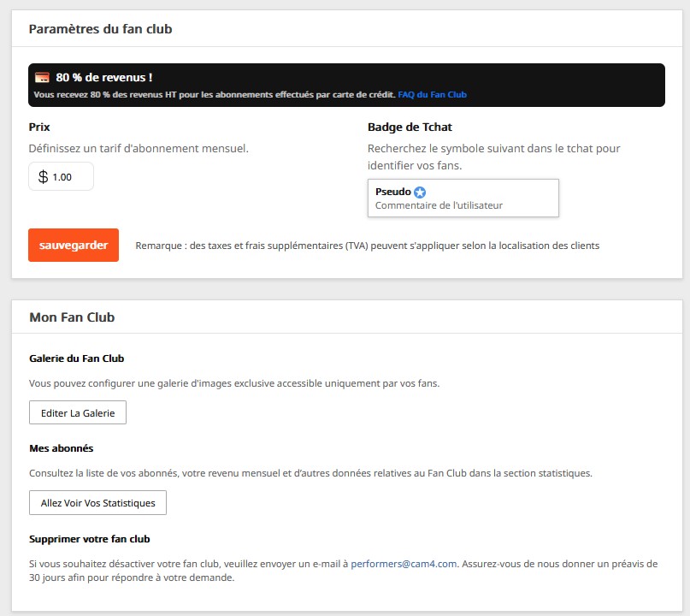Click the dollar sign in the price field
690x616 pixels.
pyautogui.click(x=43, y=177)
